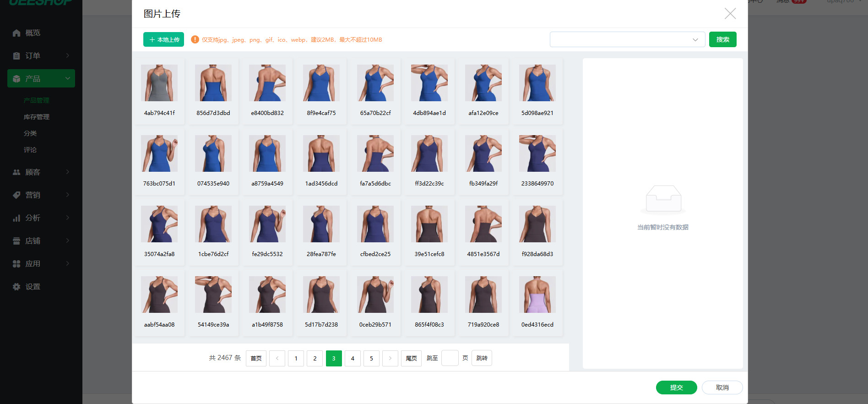Screen dimensions: 868x404
Task: Click the Marketing tag icon
Action: (16, 195)
